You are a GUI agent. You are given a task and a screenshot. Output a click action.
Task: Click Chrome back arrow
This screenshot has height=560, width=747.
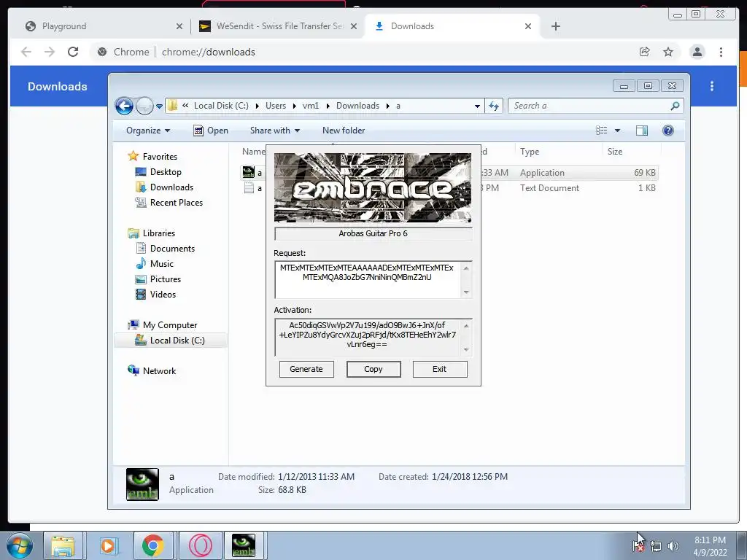coord(26,52)
